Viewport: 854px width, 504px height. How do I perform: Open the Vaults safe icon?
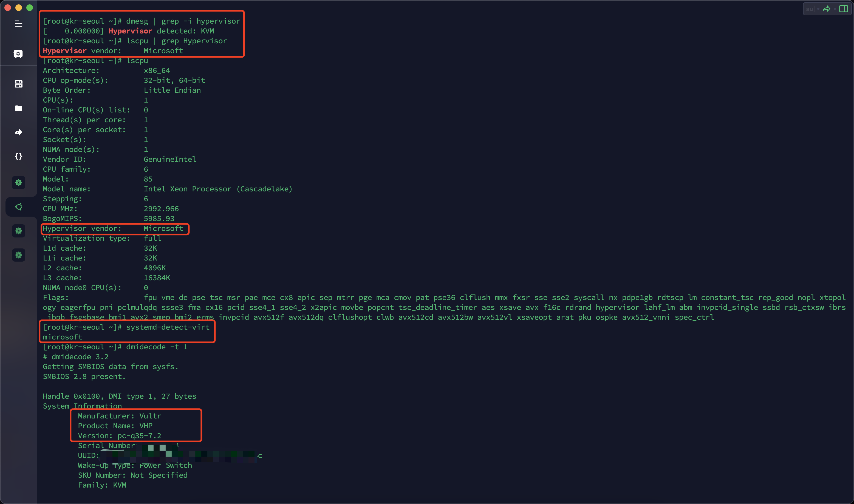pos(18,54)
